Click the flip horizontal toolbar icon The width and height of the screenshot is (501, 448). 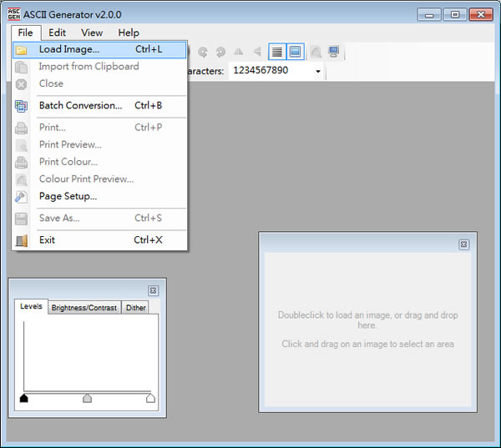pyautogui.click(x=238, y=51)
